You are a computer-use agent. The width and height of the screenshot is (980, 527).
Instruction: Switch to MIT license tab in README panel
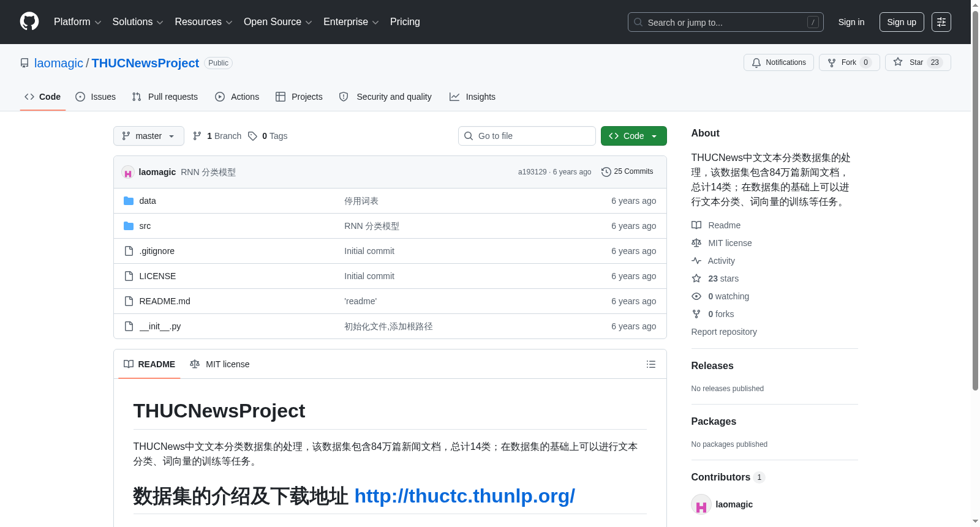point(220,364)
